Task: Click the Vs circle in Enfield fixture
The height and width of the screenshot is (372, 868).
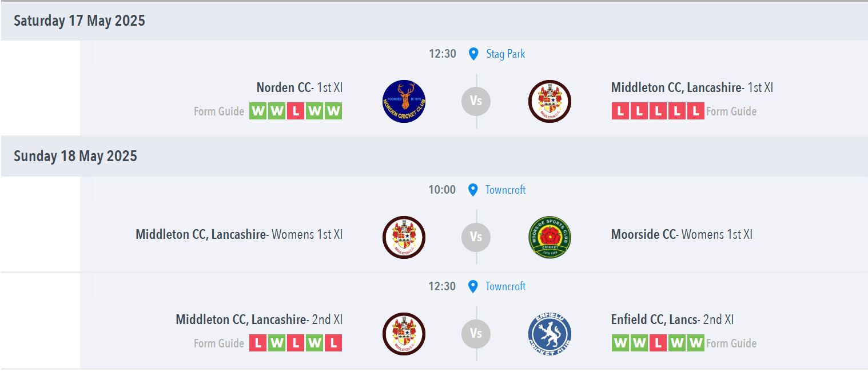Action: tap(476, 334)
